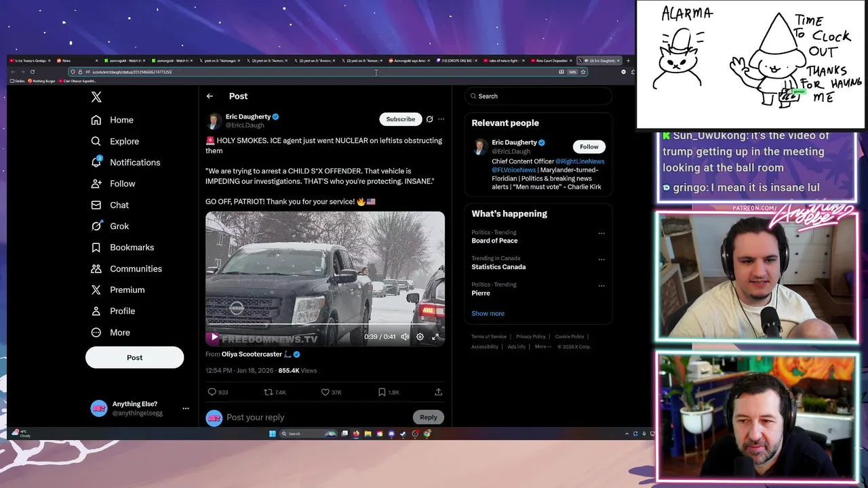
Task: Open the Pierre trending topic
Action: click(481, 293)
